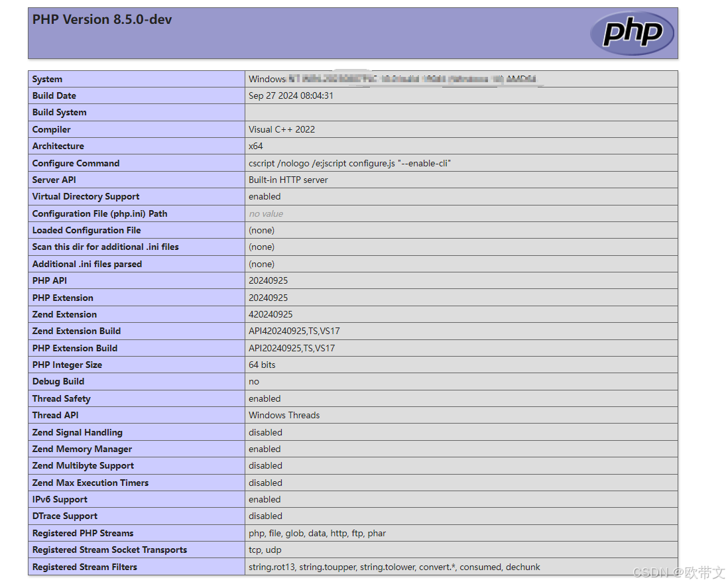Click Zend Memory Manager label
This screenshot has height=584, width=728.
(82, 449)
